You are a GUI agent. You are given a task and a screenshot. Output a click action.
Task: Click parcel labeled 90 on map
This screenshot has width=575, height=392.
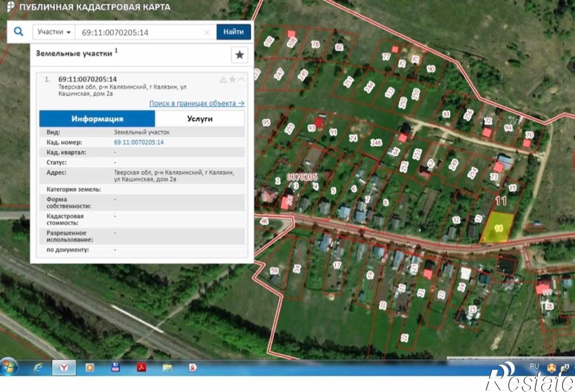click(431, 69)
